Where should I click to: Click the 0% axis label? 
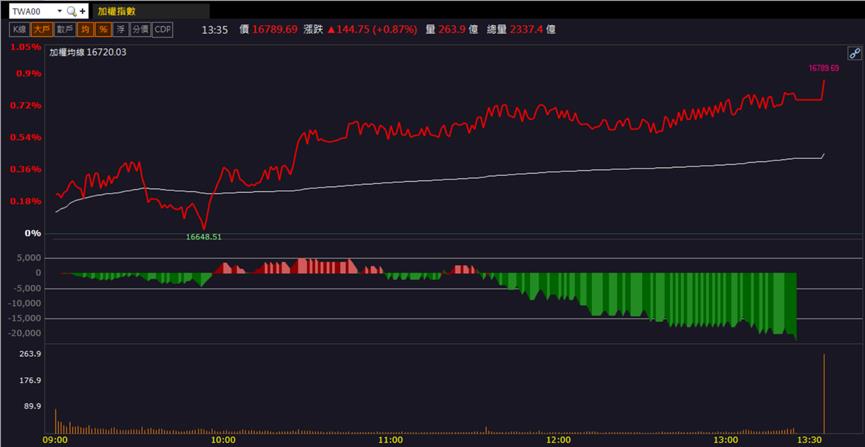coord(34,233)
